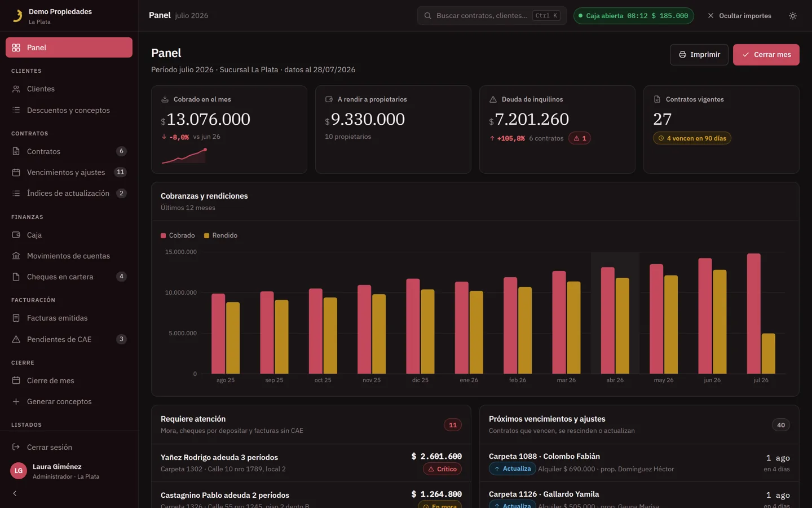
Task: Click the printer icon in Imprimir
Action: pyautogui.click(x=682, y=55)
